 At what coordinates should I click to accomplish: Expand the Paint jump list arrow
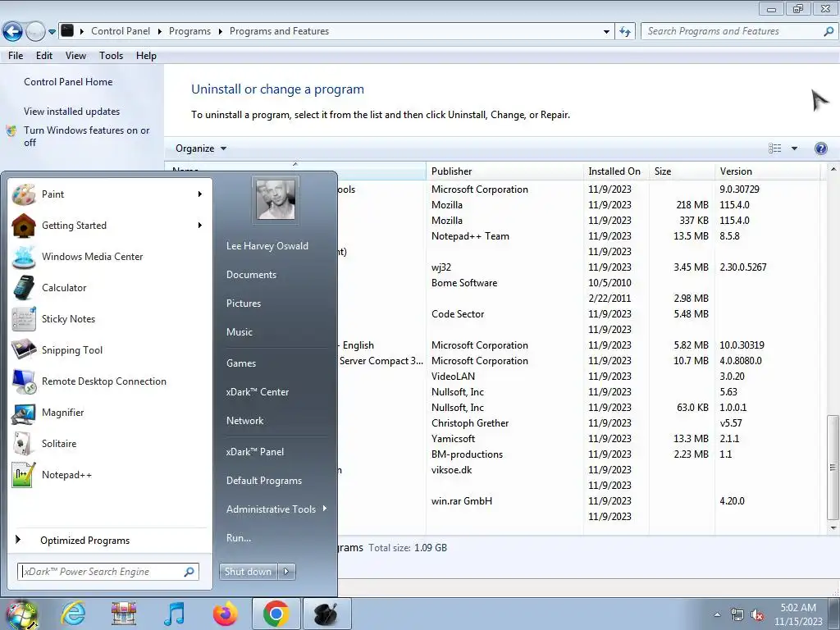point(200,194)
